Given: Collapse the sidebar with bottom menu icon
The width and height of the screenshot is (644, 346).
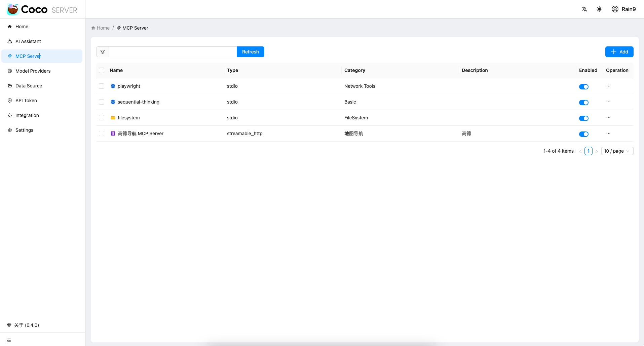Looking at the screenshot, I should pyautogui.click(x=9, y=340).
